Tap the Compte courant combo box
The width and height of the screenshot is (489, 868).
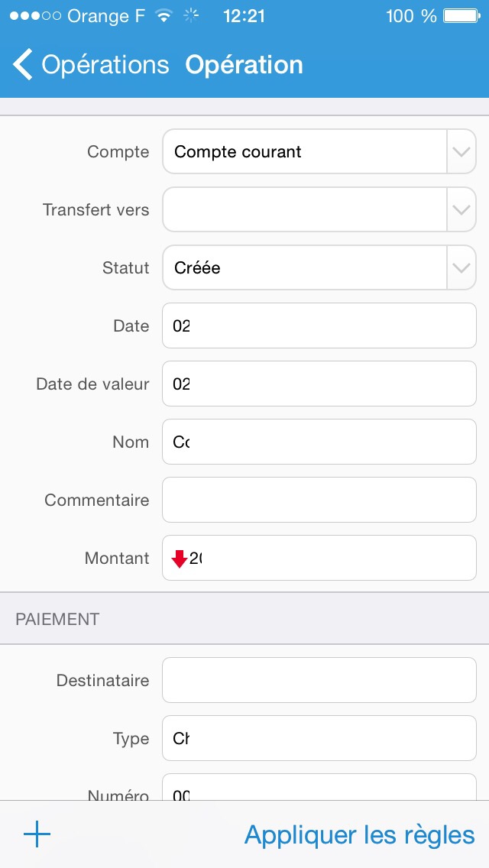tap(304, 152)
